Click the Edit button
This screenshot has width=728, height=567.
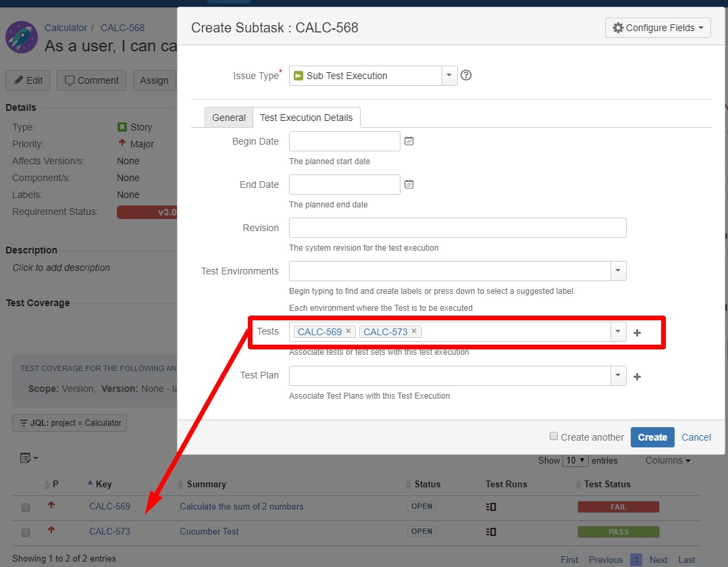(28, 80)
